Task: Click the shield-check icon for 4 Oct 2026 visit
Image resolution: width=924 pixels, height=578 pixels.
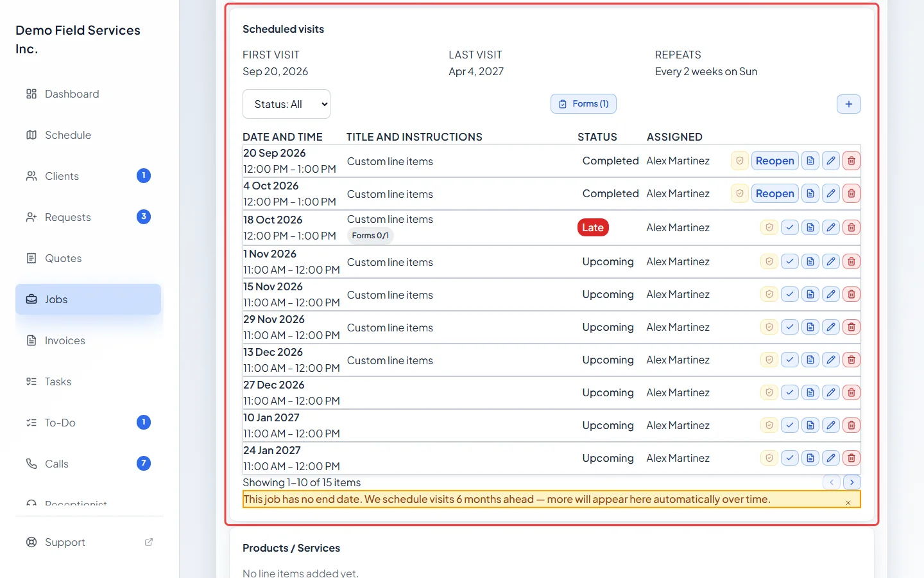Action: (x=740, y=193)
